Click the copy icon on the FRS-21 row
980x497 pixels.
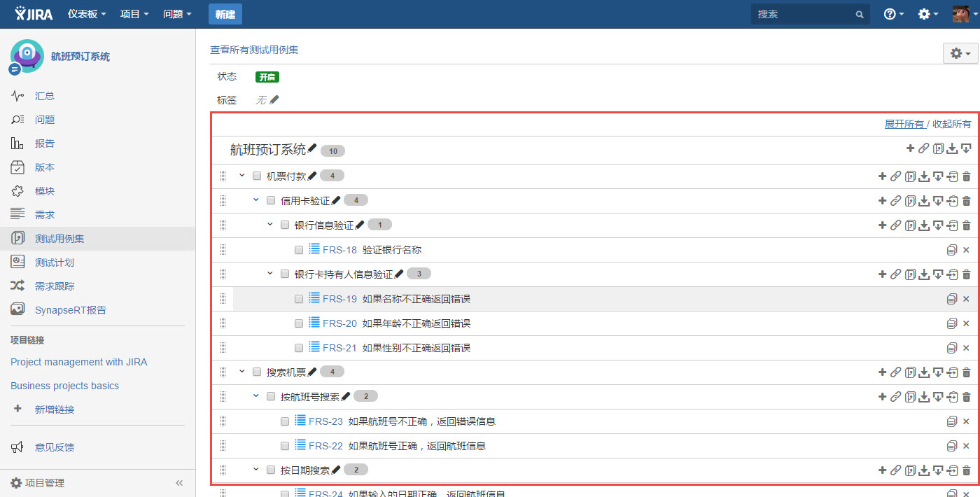click(x=951, y=348)
